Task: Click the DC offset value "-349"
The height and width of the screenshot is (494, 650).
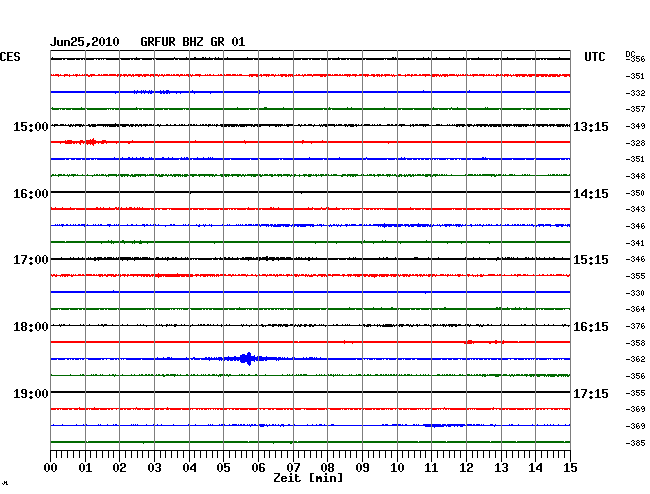Action: coord(635,126)
